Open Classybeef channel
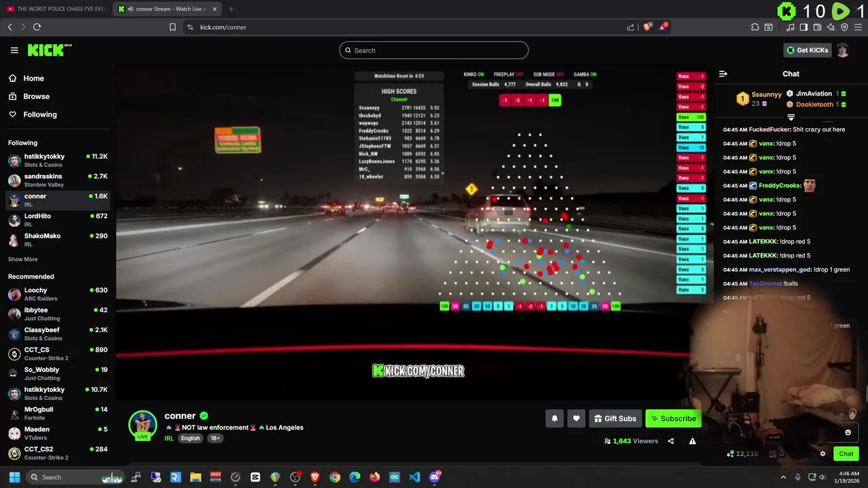This screenshot has width=868, height=488. [x=58, y=333]
